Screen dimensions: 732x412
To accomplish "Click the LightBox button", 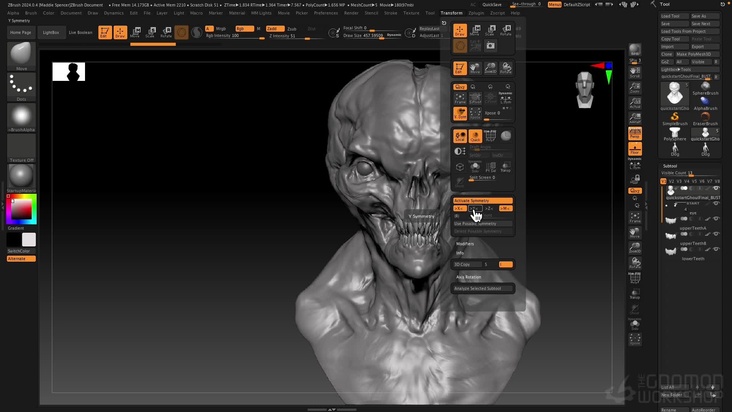I will [51, 32].
